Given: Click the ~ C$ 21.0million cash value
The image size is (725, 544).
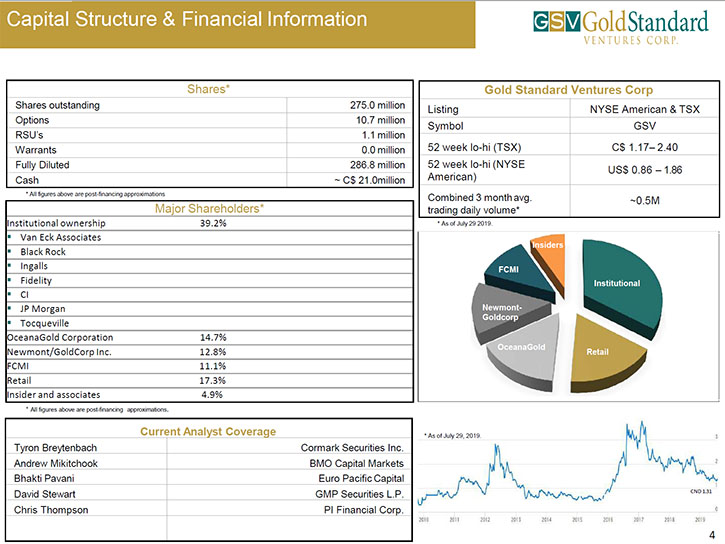Looking at the screenshot, I should pyautogui.click(x=370, y=180).
